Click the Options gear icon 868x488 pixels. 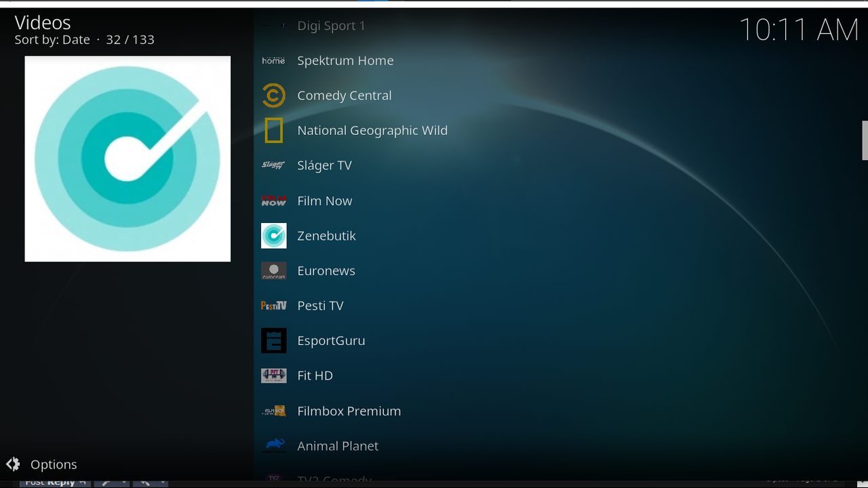click(13, 464)
